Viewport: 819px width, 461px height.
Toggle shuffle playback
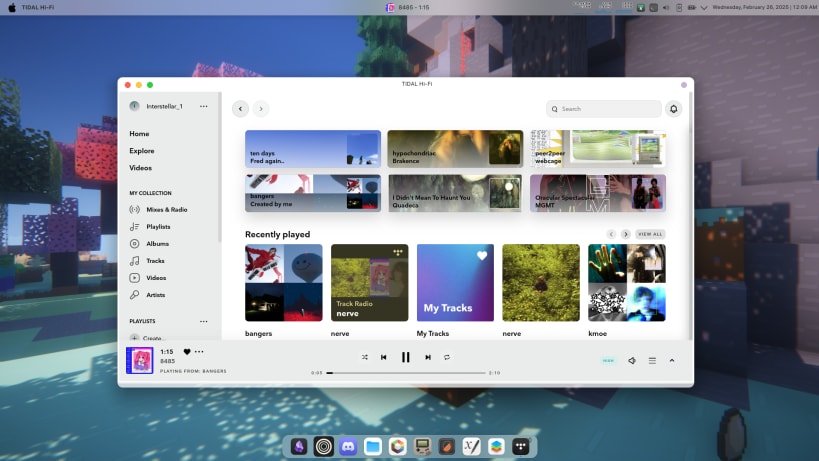(365, 357)
